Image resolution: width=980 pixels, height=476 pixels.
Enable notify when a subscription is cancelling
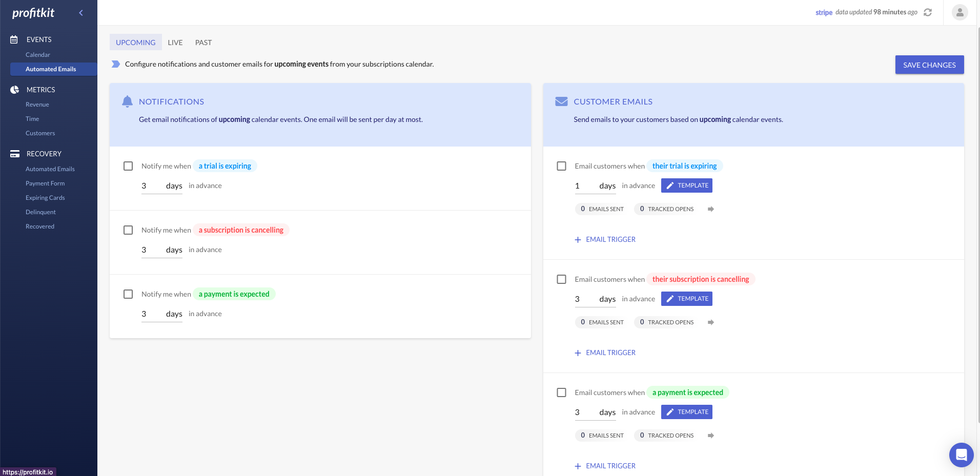click(x=128, y=230)
